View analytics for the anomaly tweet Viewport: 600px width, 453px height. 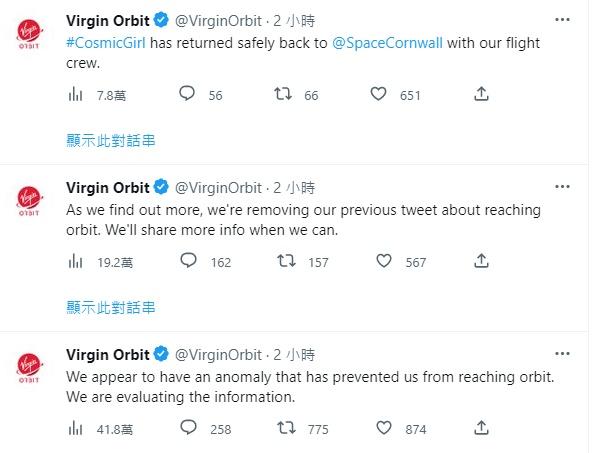point(75,429)
